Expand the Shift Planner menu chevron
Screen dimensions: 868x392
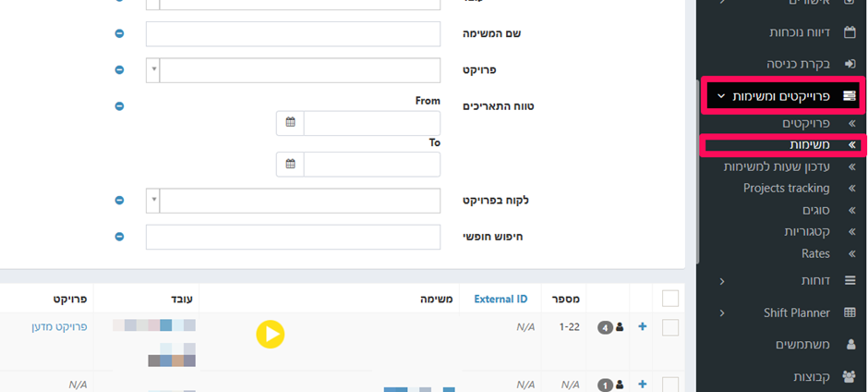click(x=722, y=312)
